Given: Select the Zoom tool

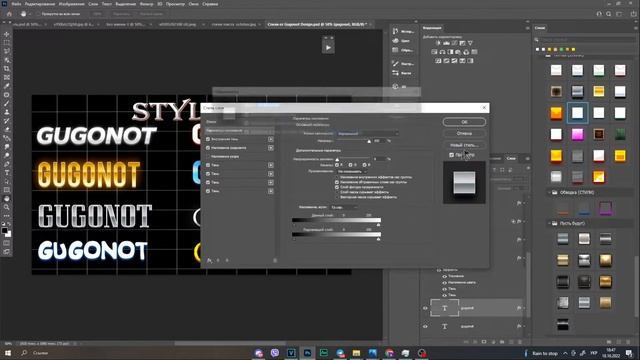Looking at the screenshot, I should coord(7,207).
